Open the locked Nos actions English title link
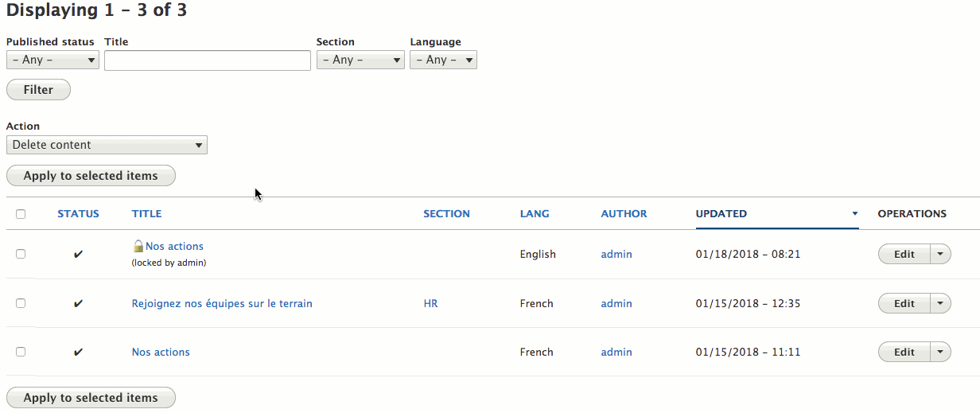The height and width of the screenshot is (413, 980). [x=174, y=246]
